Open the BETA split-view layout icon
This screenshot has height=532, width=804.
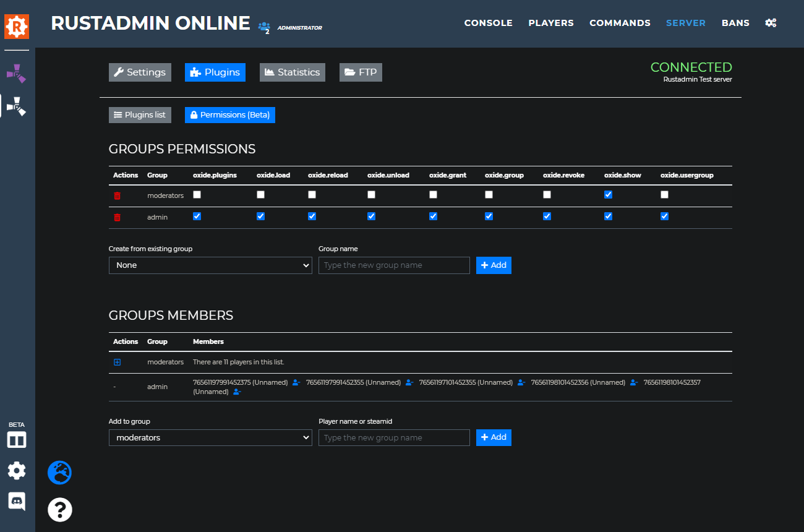point(17,440)
